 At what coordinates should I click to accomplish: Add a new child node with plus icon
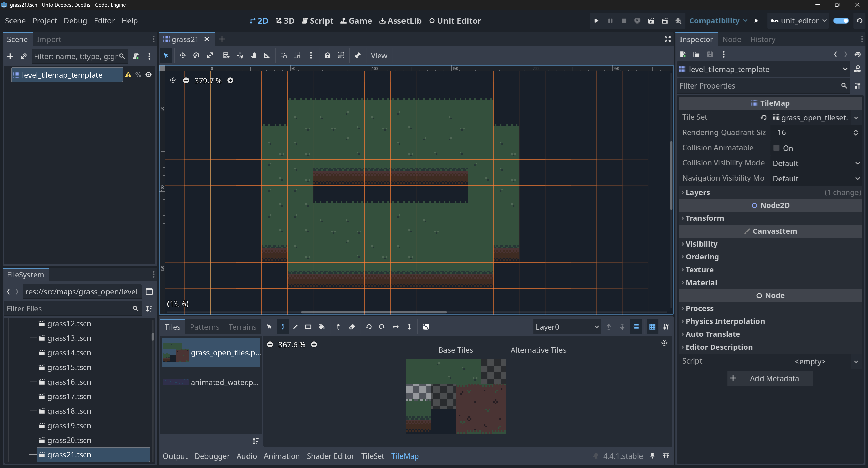pyautogui.click(x=10, y=56)
